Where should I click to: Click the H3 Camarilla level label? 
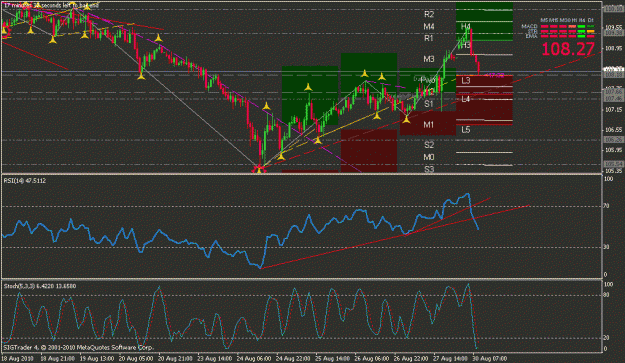point(466,45)
